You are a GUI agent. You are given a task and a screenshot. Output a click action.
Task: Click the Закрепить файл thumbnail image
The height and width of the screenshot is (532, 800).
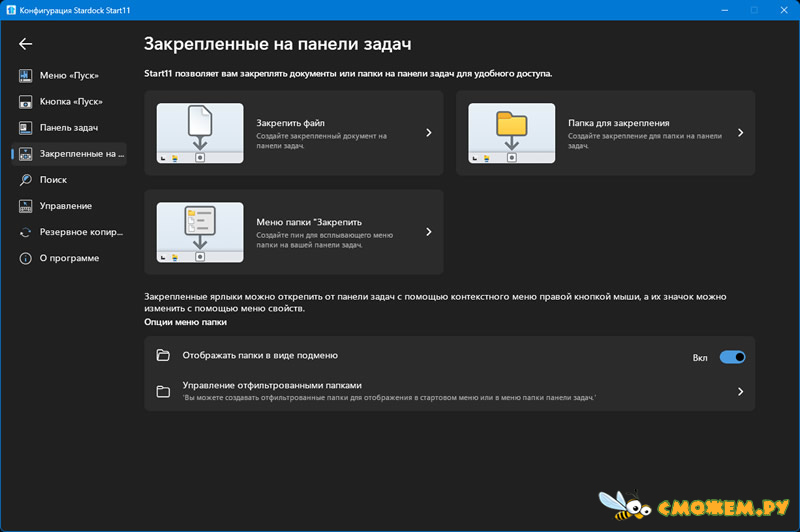(x=200, y=133)
